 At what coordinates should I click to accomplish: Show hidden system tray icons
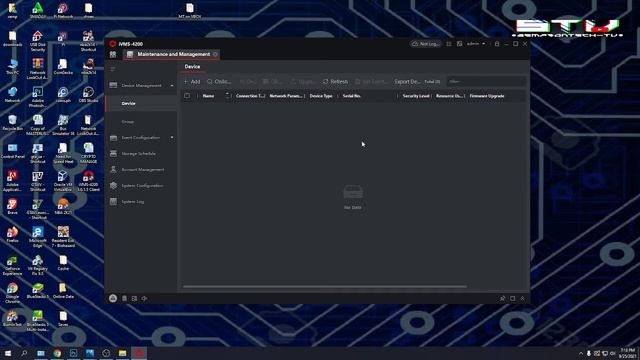coord(581,353)
